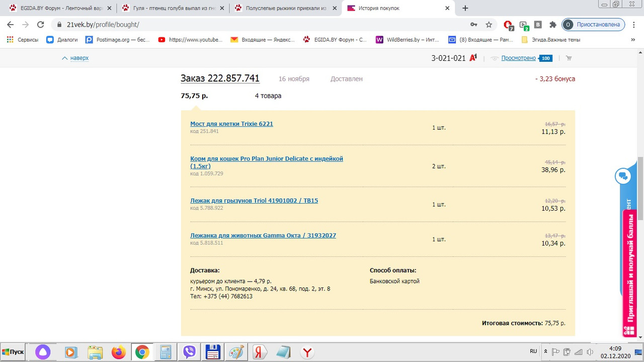Switch the RU keyboard language indicator
The width and height of the screenshot is (644, 362).
(x=533, y=351)
